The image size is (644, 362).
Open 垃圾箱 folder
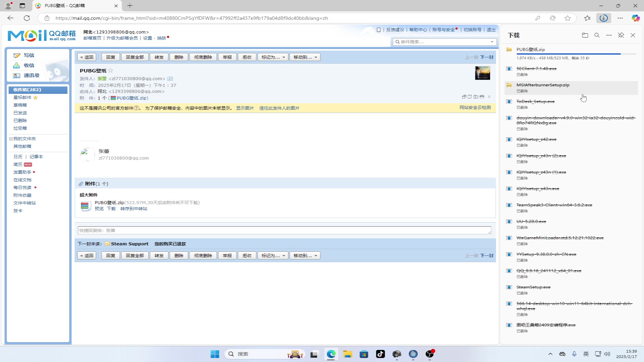pyautogui.click(x=20, y=128)
